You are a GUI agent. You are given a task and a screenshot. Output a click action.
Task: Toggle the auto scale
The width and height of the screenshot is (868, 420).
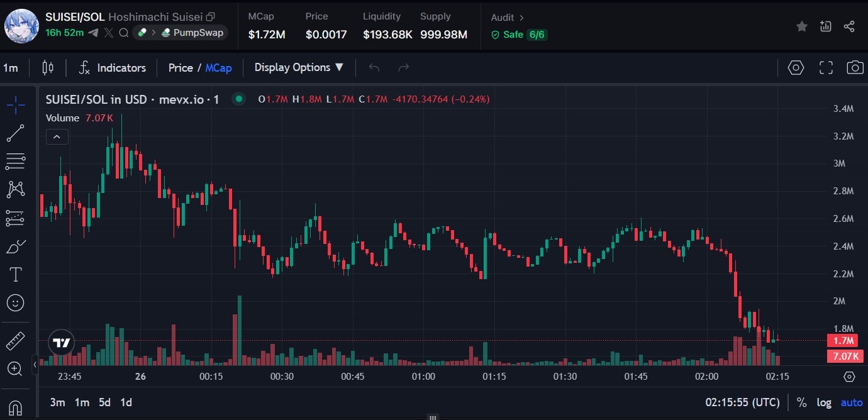pos(852,402)
